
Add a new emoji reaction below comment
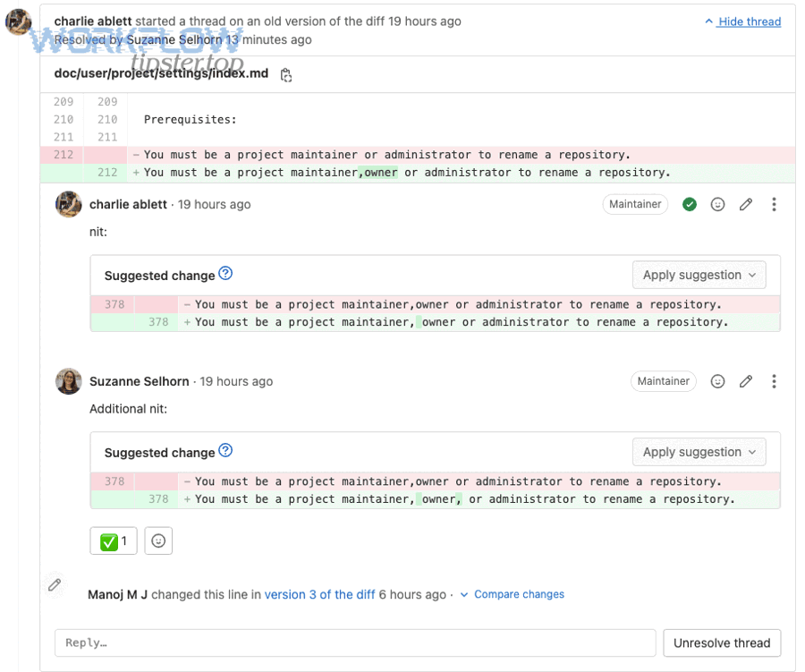(x=158, y=541)
